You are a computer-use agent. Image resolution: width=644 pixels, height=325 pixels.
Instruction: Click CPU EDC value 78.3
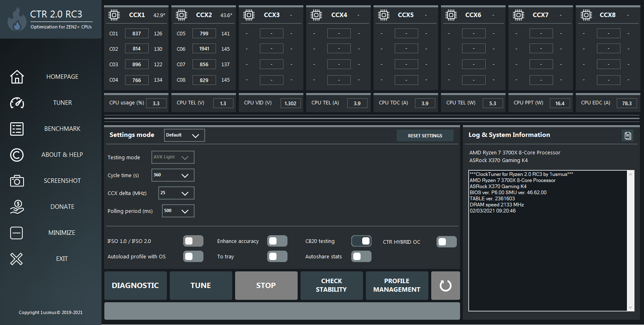tap(627, 103)
